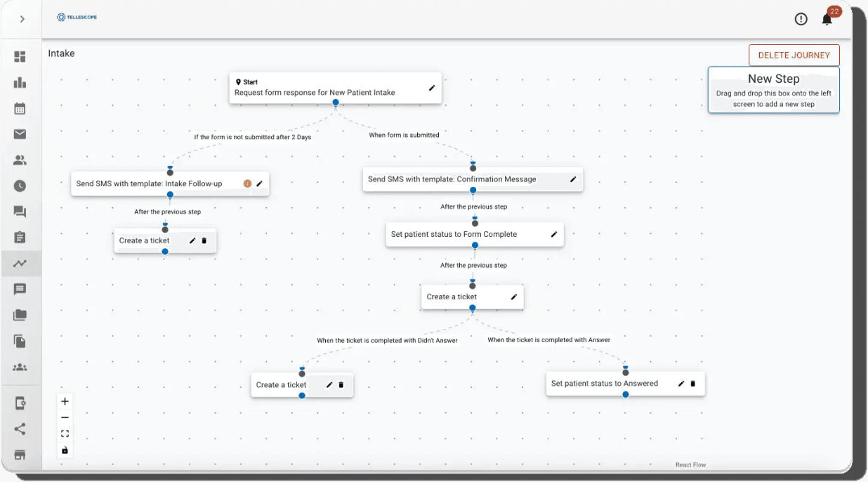Expand the left sidebar with chevron arrow
Image resolution: width=868 pixels, height=482 pixels.
point(22,19)
